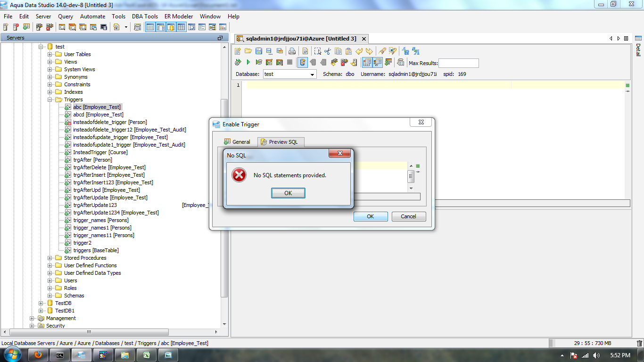This screenshot has width=644, height=362.
Task: Open the Query menu
Action: (66, 16)
